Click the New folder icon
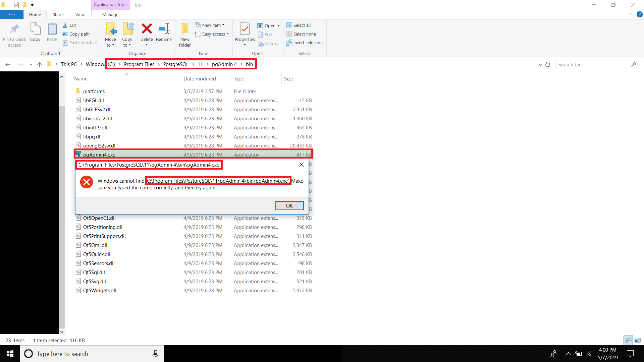This screenshot has height=362, width=644. [x=184, y=29]
